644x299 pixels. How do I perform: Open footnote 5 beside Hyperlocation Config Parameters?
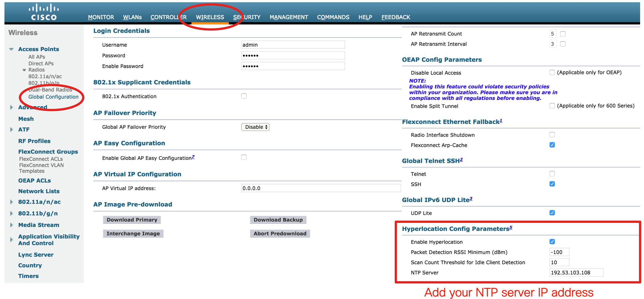pos(511,228)
